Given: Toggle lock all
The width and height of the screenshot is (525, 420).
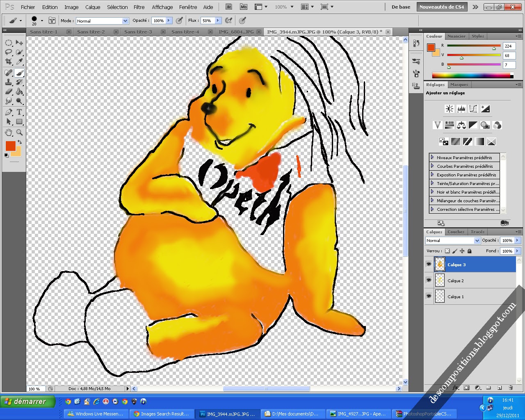Looking at the screenshot, I should click(470, 251).
